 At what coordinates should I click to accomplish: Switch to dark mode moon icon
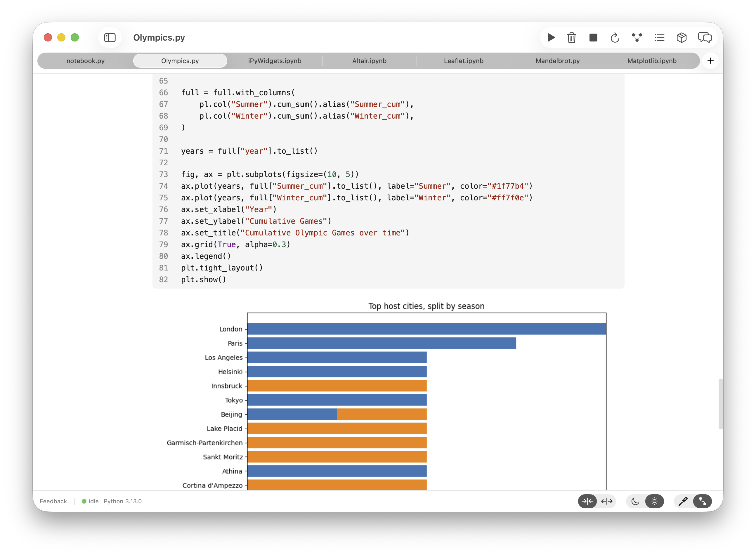click(635, 501)
